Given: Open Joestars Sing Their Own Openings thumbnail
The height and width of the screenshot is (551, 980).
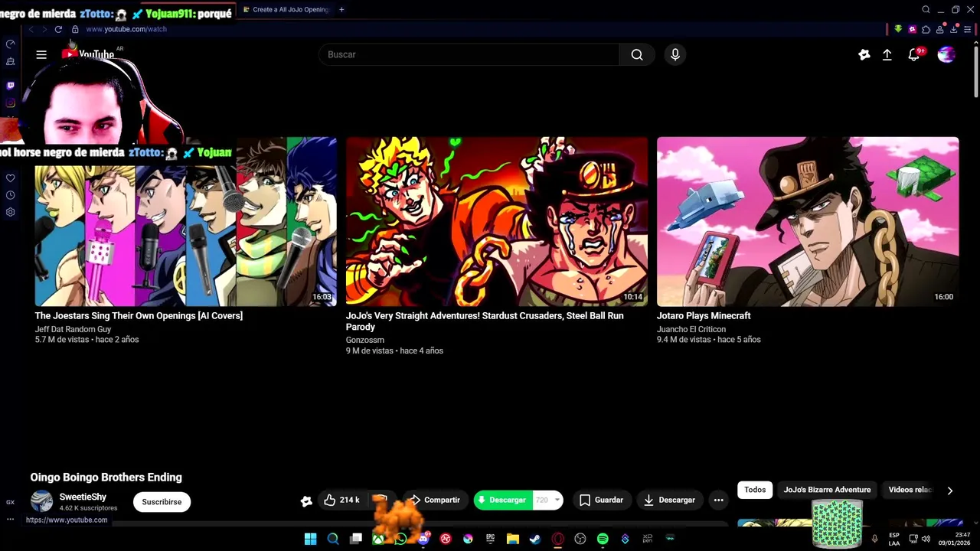Looking at the screenshot, I should click(186, 222).
